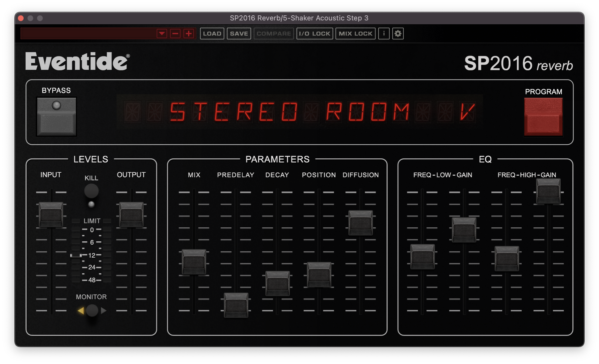Click the Stereo Room program display
This screenshot has height=364, width=599.
pos(299,112)
